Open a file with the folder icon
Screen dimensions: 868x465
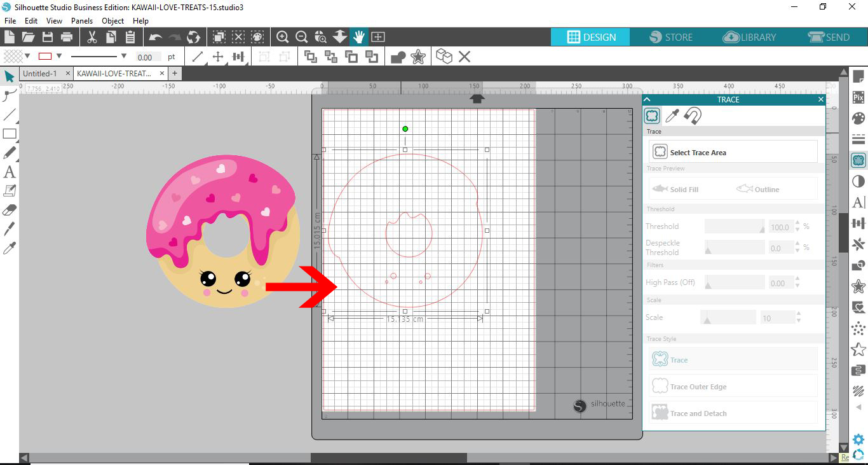28,37
